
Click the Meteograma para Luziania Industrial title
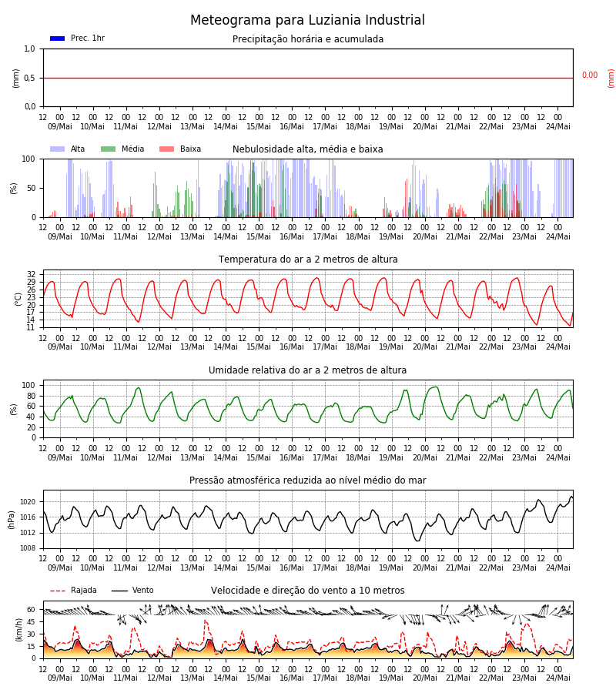(307, 20)
